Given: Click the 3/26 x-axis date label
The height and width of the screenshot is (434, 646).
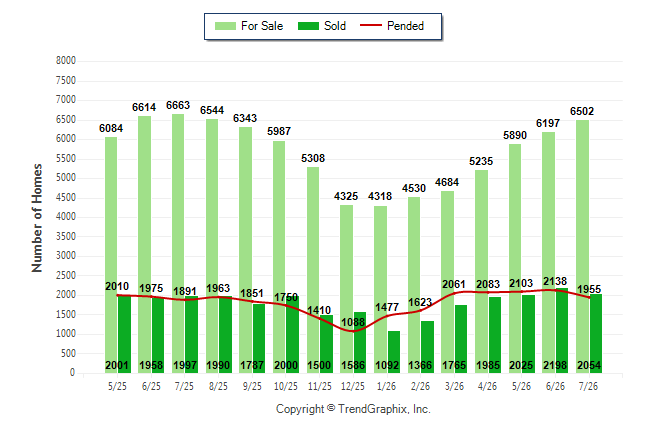Looking at the screenshot, I should pyautogui.click(x=454, y=386).
